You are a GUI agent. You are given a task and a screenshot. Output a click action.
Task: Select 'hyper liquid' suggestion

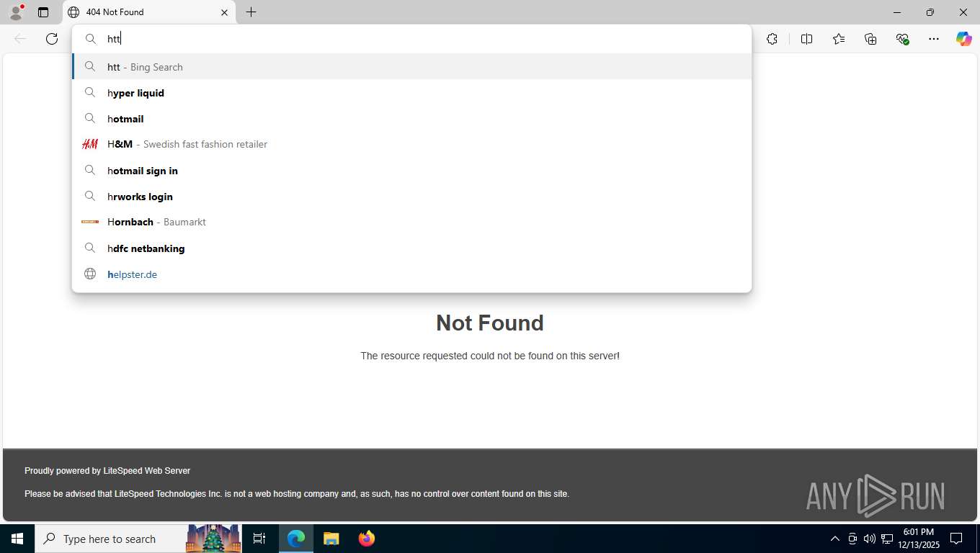pos(411,93)
